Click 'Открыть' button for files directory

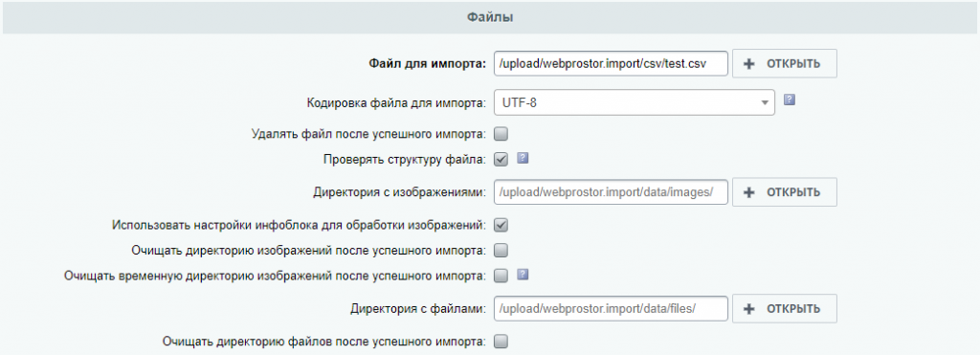click(x=785, y=309)
